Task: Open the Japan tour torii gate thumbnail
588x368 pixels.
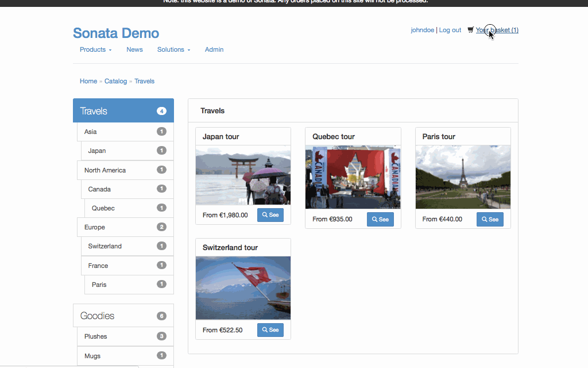Action: 243,175
